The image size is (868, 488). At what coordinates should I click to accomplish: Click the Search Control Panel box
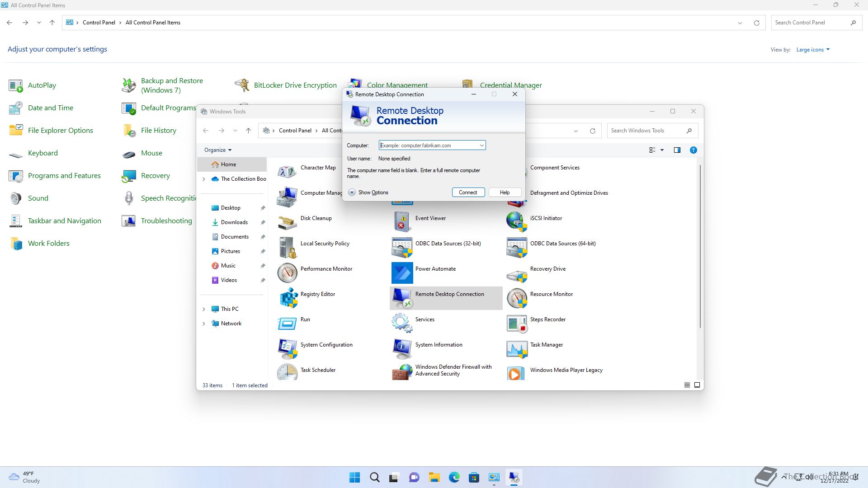click(816, 23)
